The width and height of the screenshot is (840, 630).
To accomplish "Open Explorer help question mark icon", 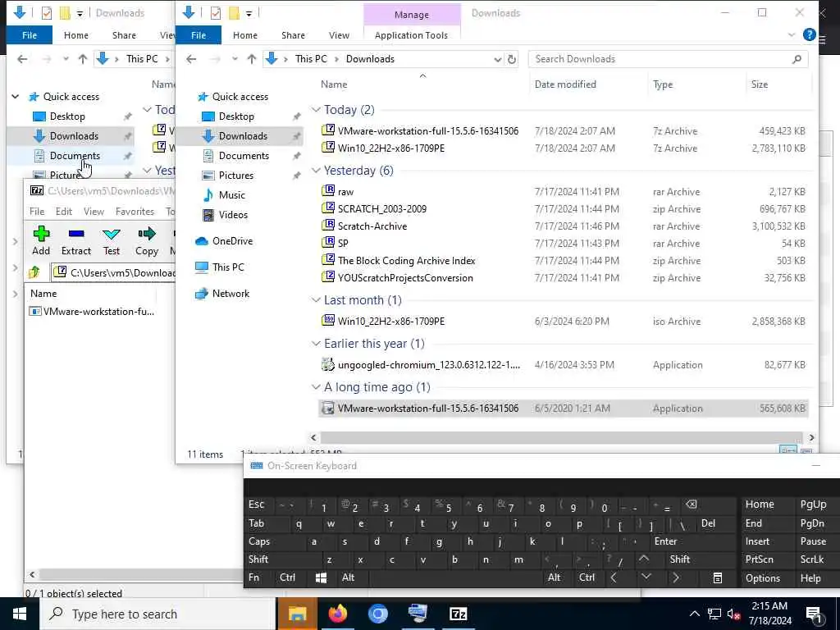I will tap(809, 34).
